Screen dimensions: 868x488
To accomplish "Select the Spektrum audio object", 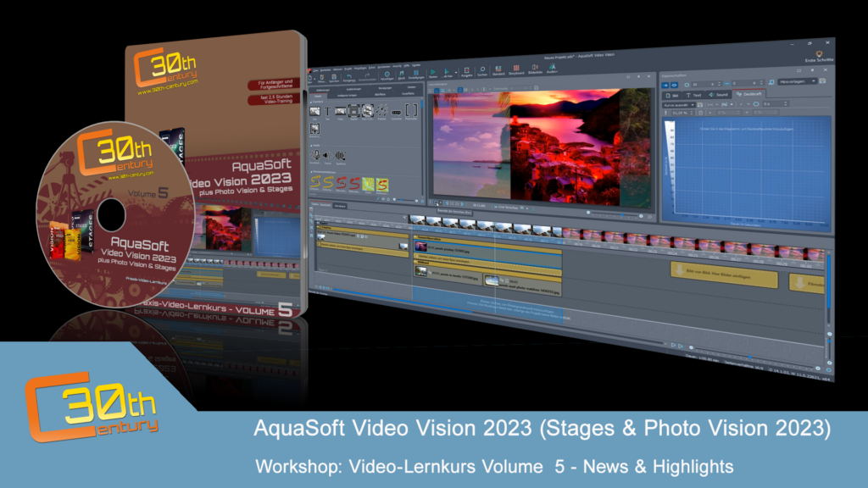I will 341,157.
